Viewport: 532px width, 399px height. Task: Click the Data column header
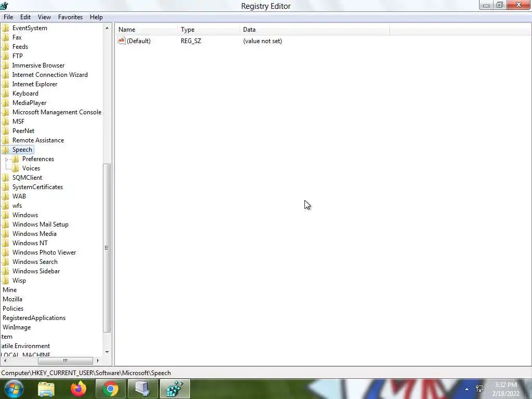coord(314,30)
